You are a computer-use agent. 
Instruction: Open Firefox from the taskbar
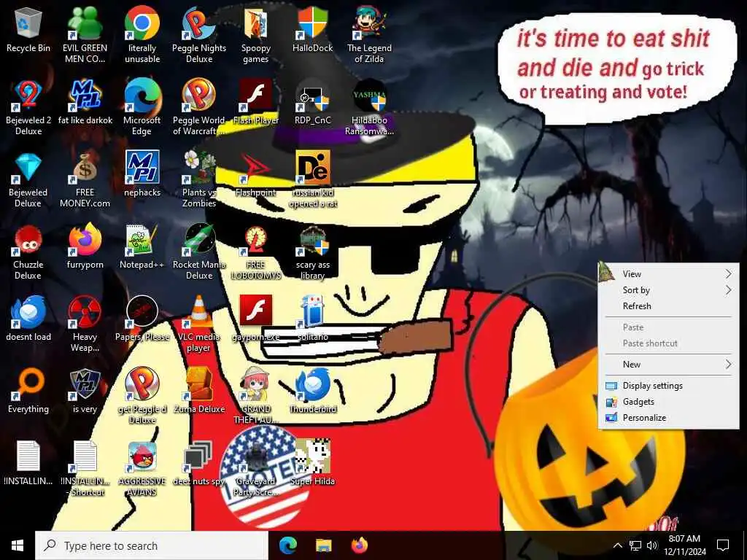coord(359,545)
